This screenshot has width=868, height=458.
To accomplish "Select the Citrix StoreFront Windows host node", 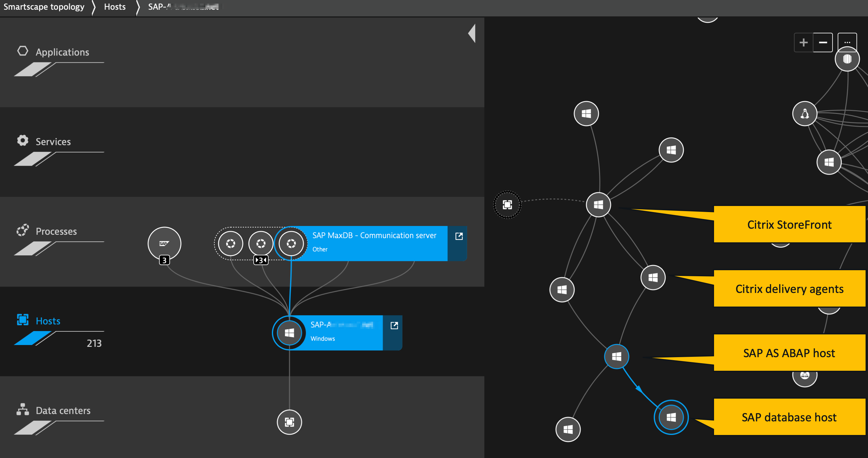I will coord(598,204).
